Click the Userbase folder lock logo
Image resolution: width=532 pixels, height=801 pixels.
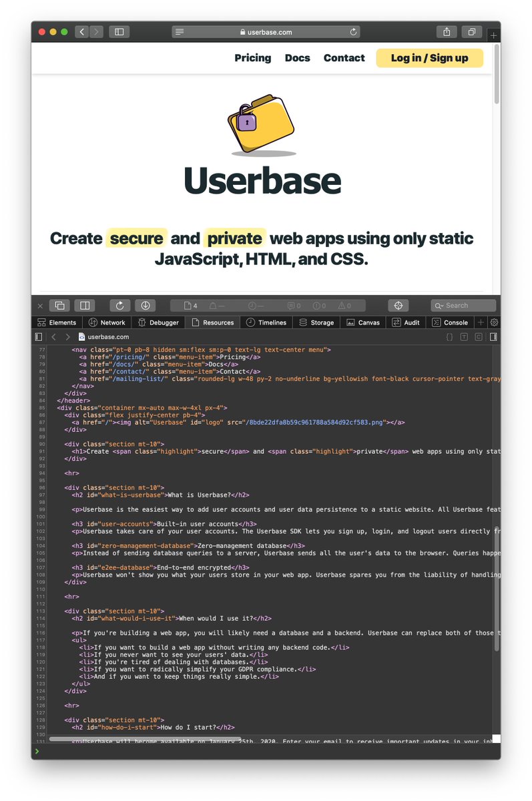[263, 125]
